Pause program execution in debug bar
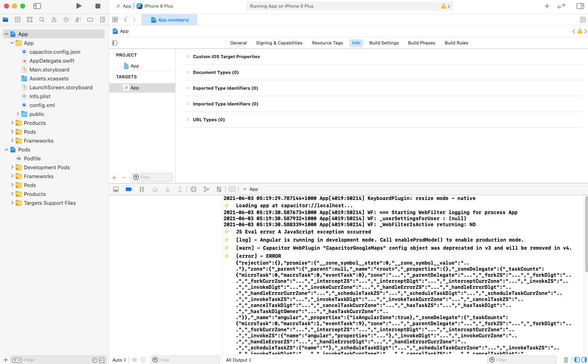 point(142,189)
